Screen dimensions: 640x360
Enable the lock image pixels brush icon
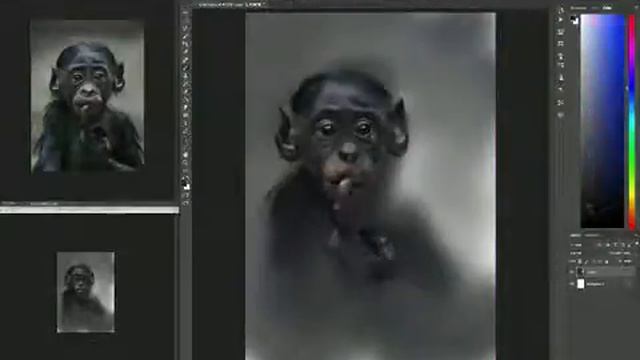point(587,262)
